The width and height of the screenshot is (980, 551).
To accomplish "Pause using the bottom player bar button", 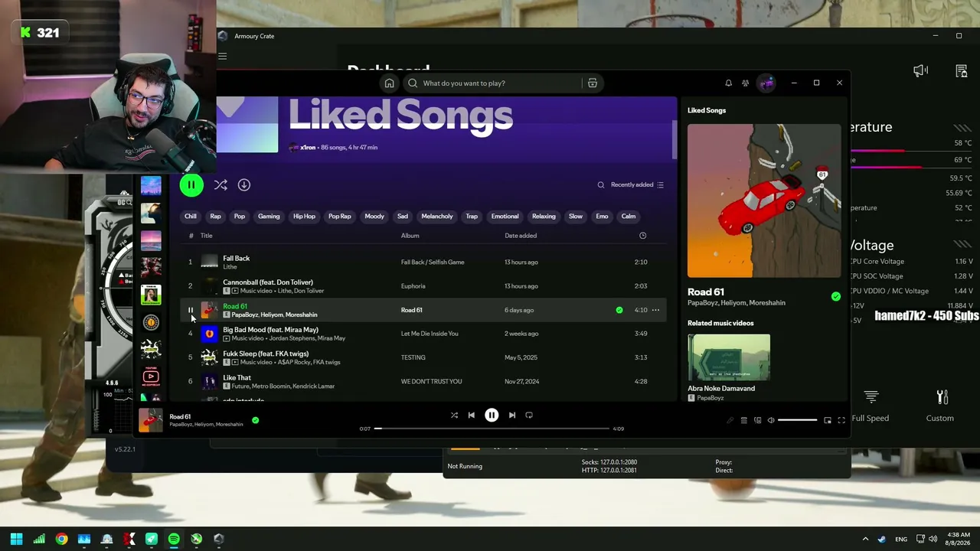I will [x=492, y=415].
